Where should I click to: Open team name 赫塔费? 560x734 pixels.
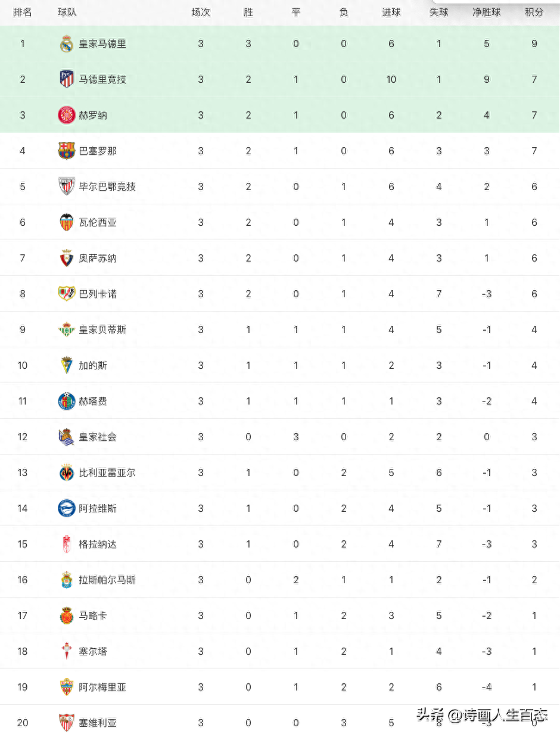click(x=93, y=401)
